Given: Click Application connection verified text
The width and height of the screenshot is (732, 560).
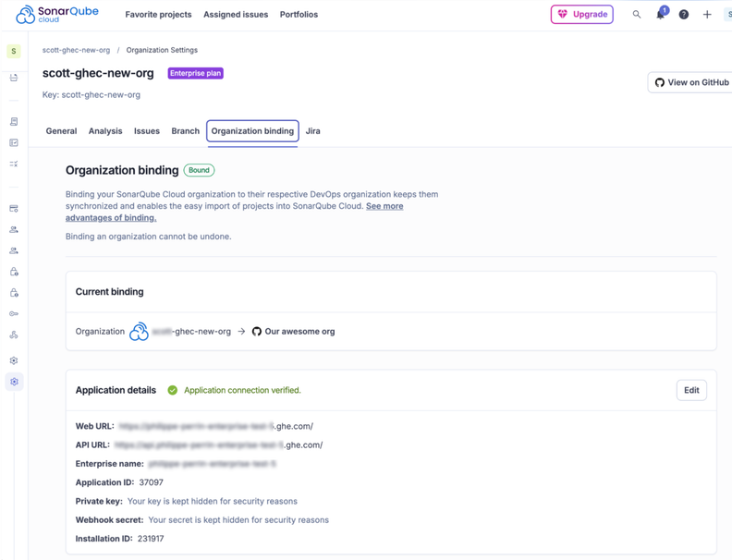Looking at the screenshot, I should (x=242, y=390).
